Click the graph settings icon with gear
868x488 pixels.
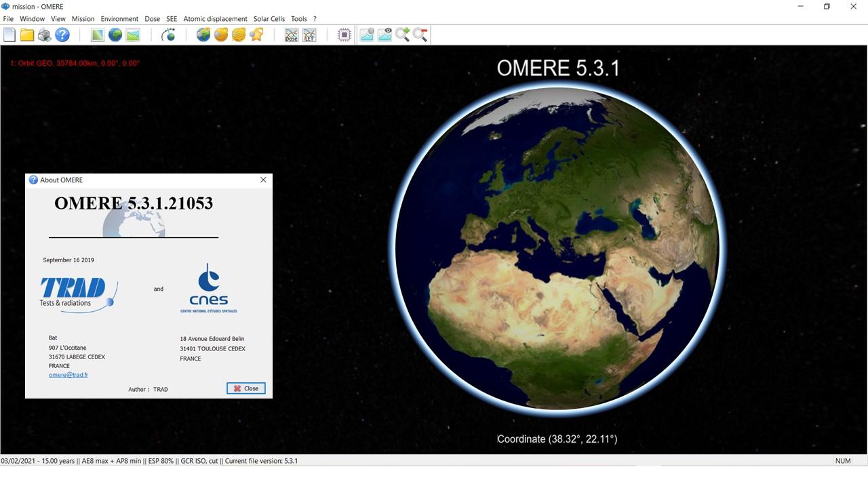(367, 35)
